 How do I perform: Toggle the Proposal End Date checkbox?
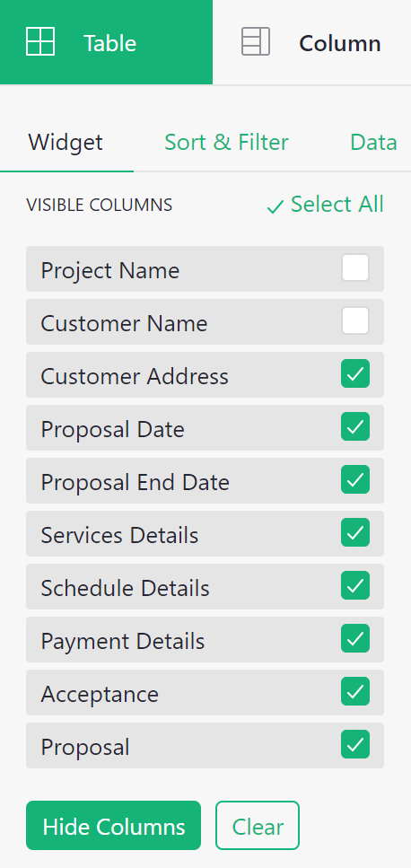pos(355,480)
